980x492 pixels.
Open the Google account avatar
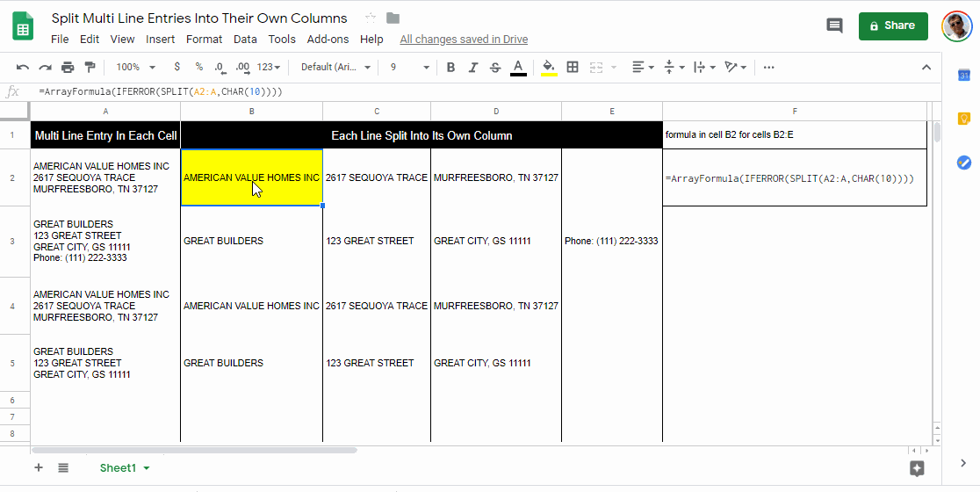(x=956, y=26)
